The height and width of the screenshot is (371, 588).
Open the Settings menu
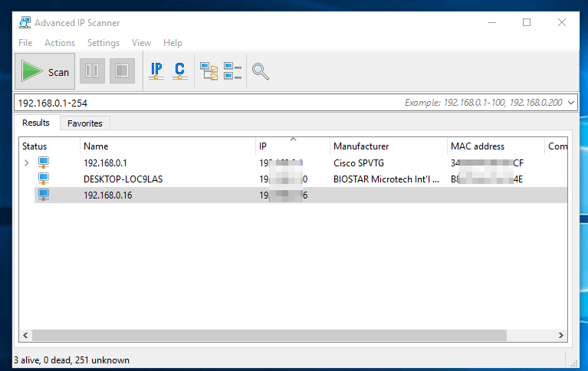(103, 43)
